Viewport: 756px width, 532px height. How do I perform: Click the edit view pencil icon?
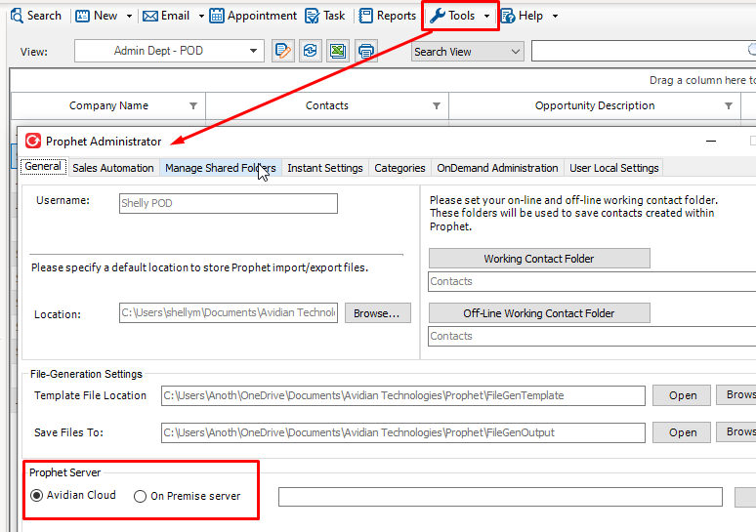pos(283,51)
